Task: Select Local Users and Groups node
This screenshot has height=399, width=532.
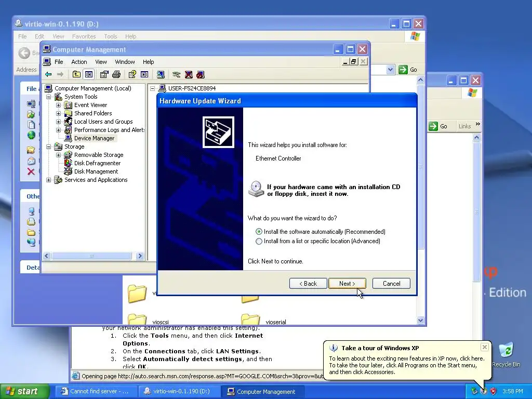Action: [x=103, y=122]
